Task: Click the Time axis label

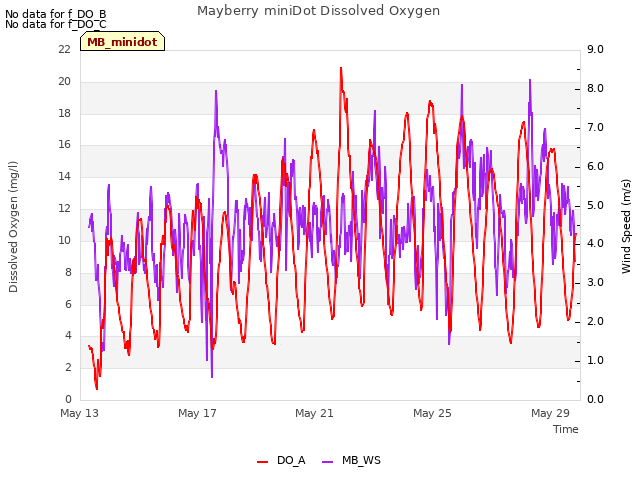Action: pos(566,429)
